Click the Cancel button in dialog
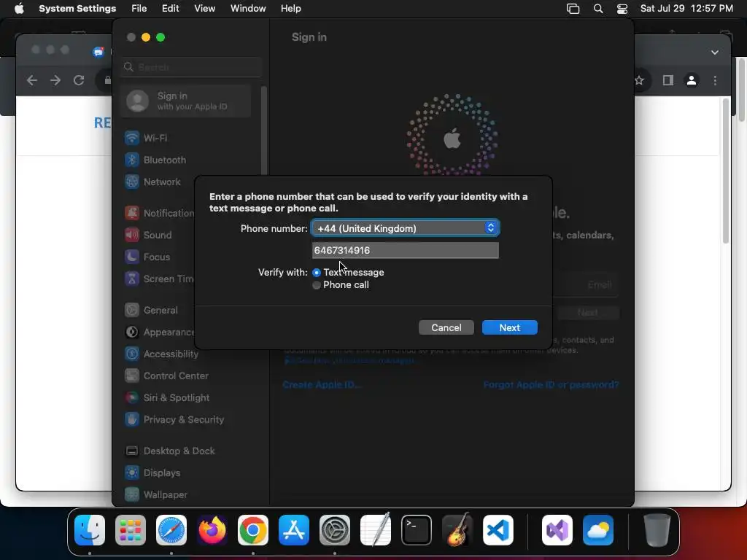747x560 pixels. pyautogui.click(x=446, y=327)
